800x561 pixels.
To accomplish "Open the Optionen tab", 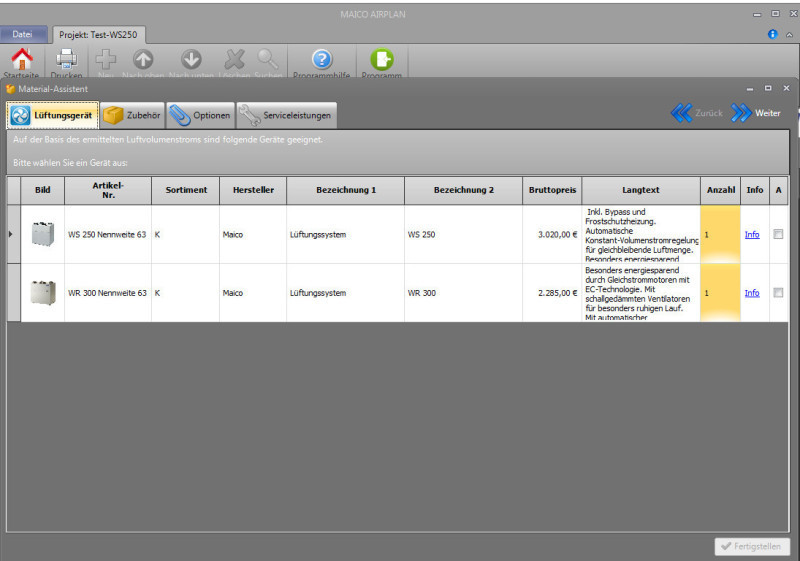I will 200,115.
